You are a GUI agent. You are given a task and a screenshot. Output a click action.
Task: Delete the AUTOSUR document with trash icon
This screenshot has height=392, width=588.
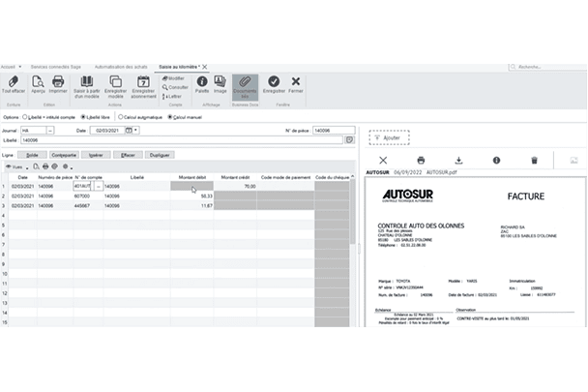pyautogui.click(x=535, y=161)
